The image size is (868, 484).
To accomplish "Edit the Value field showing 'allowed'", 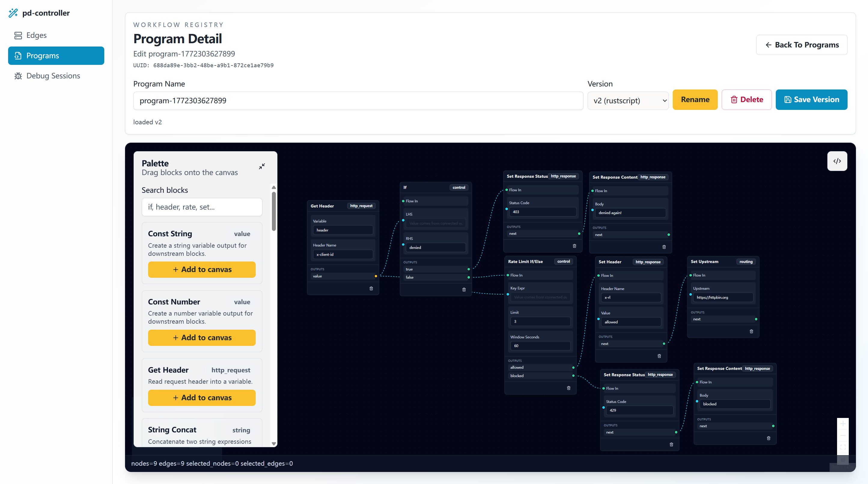I will pyautogui.click(x=631, y=322).
